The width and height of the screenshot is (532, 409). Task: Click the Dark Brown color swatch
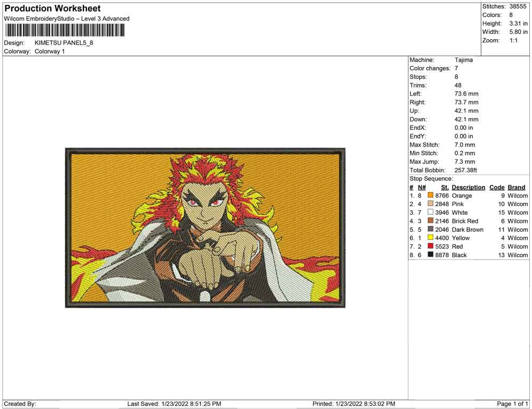(430, 229)
